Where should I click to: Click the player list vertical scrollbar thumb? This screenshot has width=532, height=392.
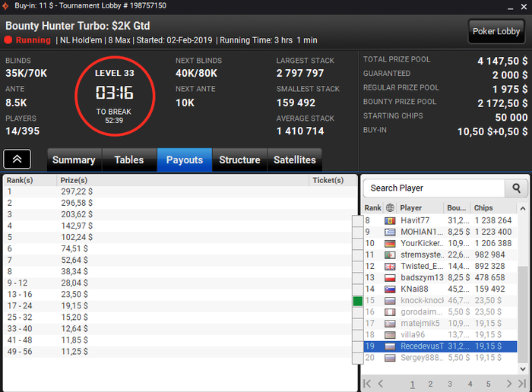523,315
